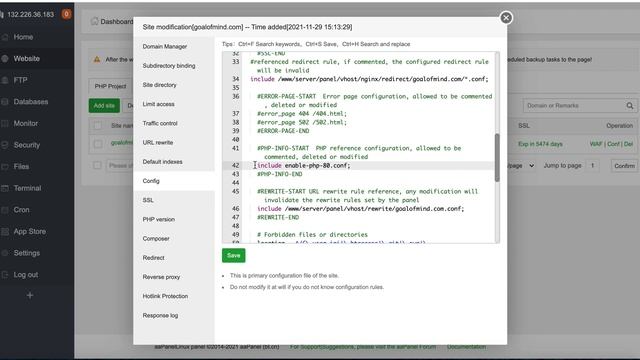640x360 pixels.
Task: Save the site configuration
Action: (233, 256)
